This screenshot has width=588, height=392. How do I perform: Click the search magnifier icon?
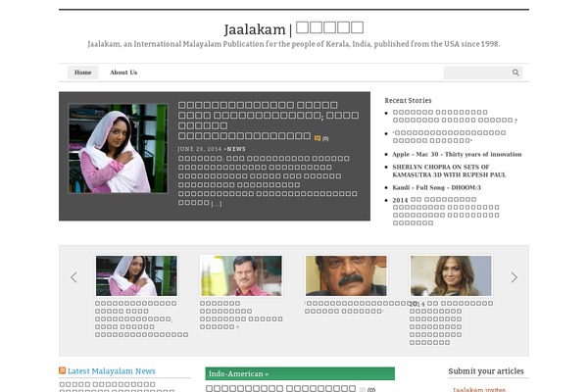pos(515,73)
